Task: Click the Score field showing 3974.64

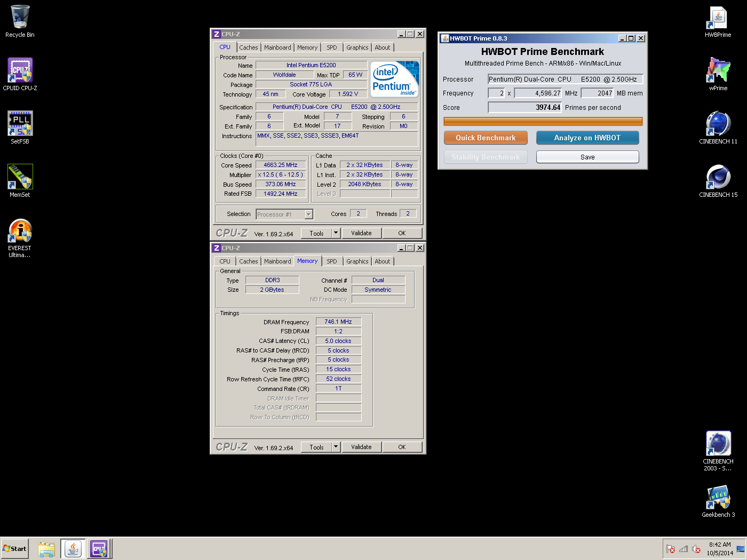Action: (525, 107)
